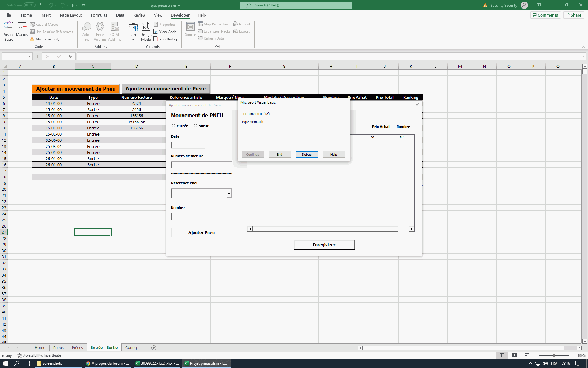Expand the Name Box dropdown arrow
The image size is (588, 368).
pos(29,56)
